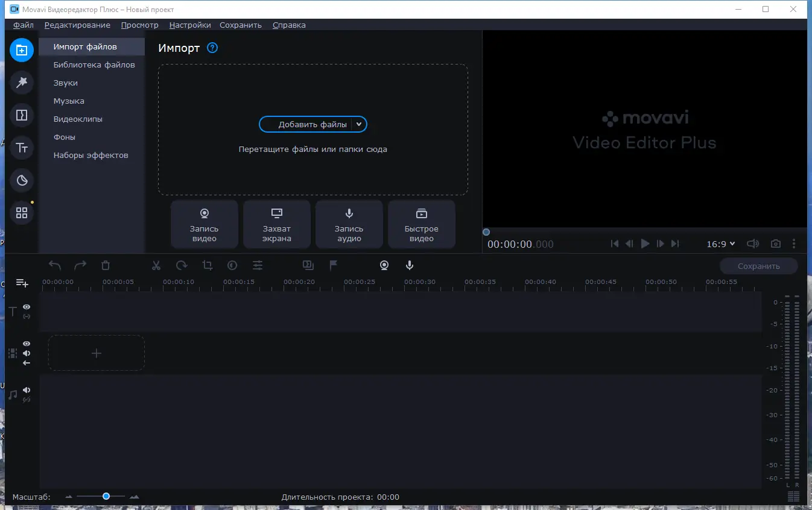Open the file import tab icon in sidebar

click(x=22, y=50)
